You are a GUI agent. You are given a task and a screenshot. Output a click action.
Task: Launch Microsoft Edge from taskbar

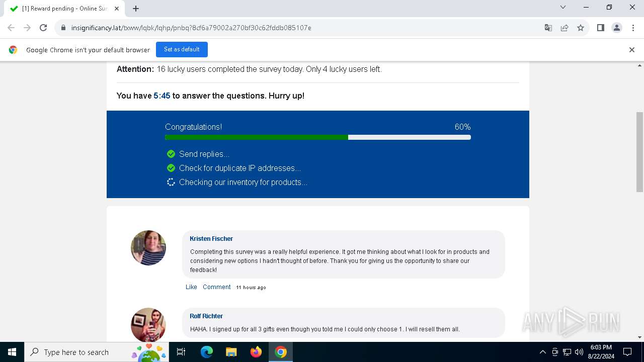tap(207, 352)
